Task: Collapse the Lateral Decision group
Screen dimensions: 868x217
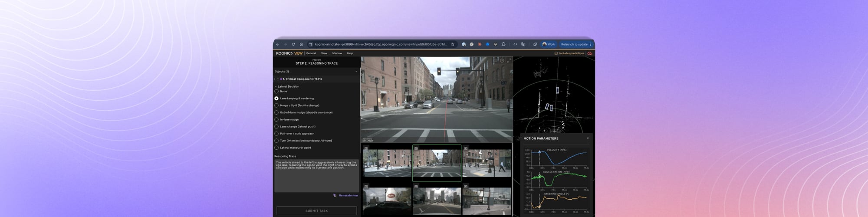Action: [276, 86]
